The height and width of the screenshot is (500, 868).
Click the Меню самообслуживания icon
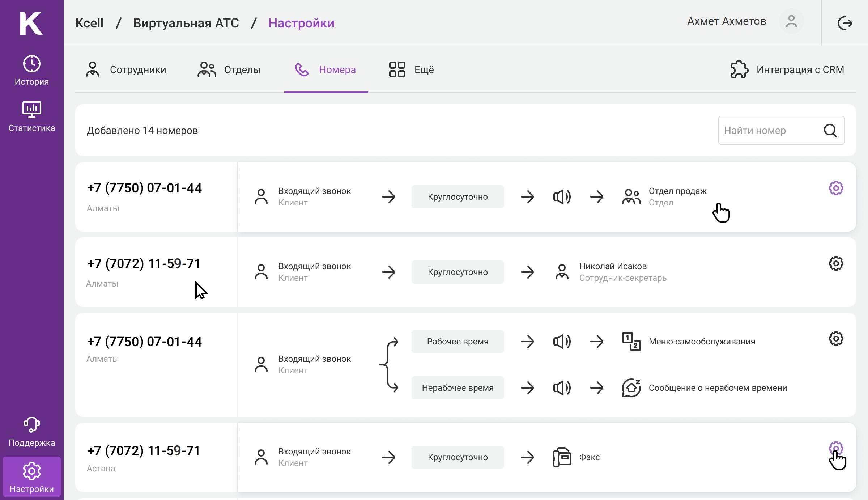tap(631, 342)
